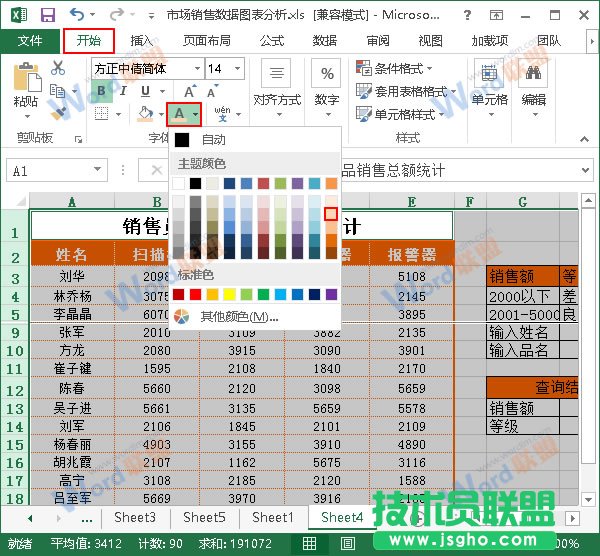Toggle Bold formatting
The width and height of the screenshot is (600, 556).
pos(101,91)
